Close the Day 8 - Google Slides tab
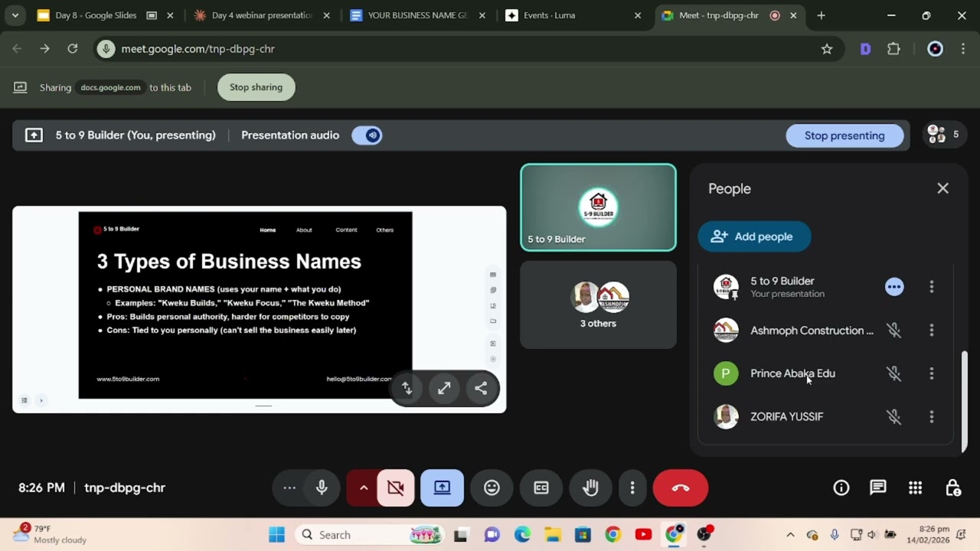The image size is (980, 551). point(170,15)
